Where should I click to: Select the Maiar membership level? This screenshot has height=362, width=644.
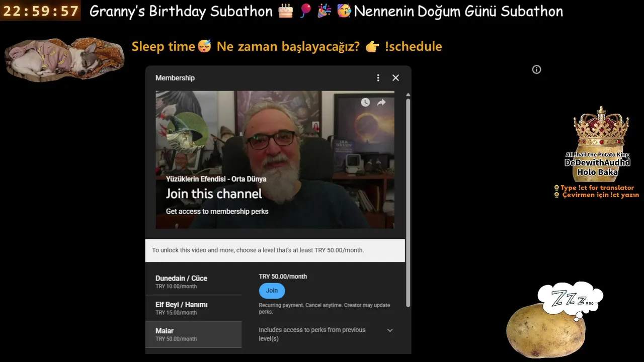(193, 334)
